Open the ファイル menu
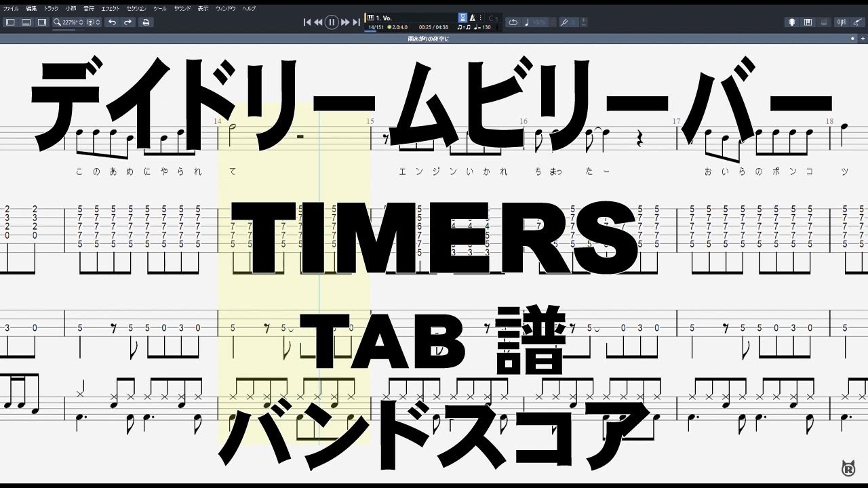 click(11, 8)
